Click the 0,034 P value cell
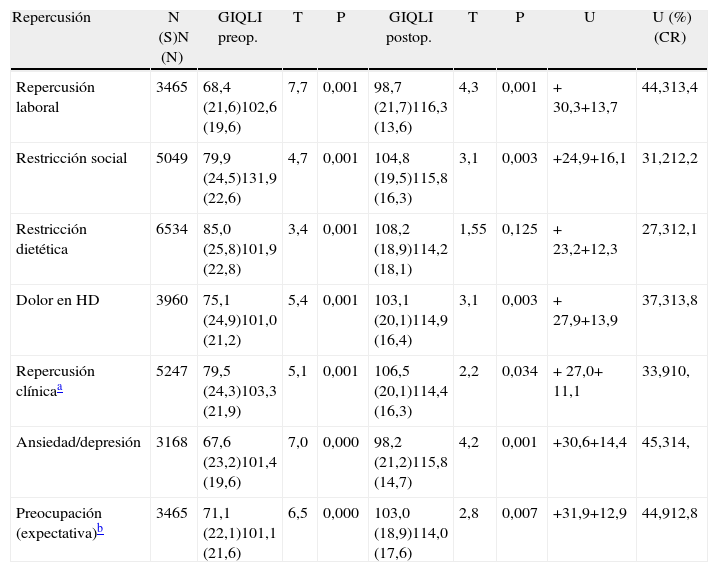The height and width of the screenshot is (572, 718). [x=518, y=371]
